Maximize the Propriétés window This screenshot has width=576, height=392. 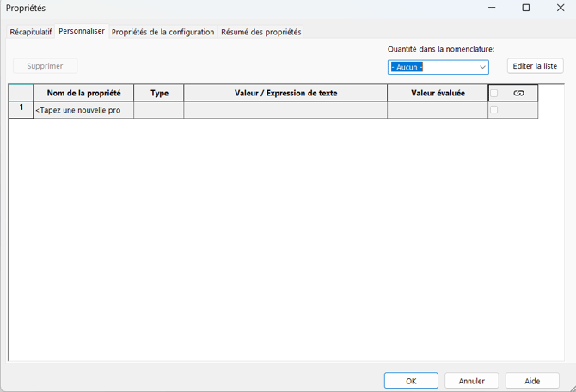[526, 8]
